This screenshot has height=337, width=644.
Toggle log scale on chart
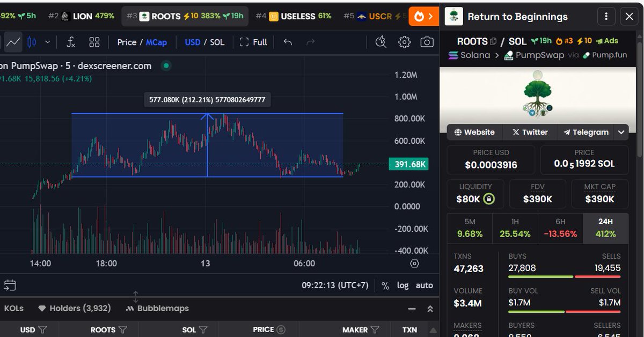402,285
